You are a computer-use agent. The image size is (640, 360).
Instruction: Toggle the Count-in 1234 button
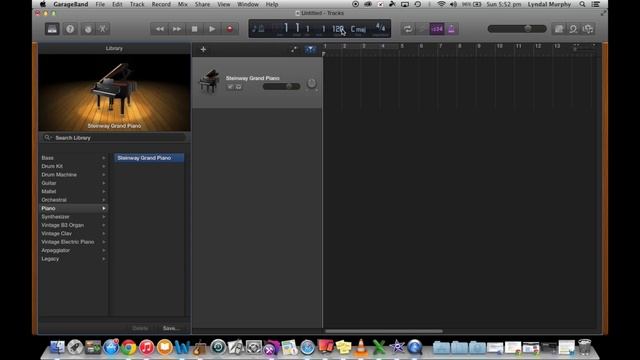(437, 29)
